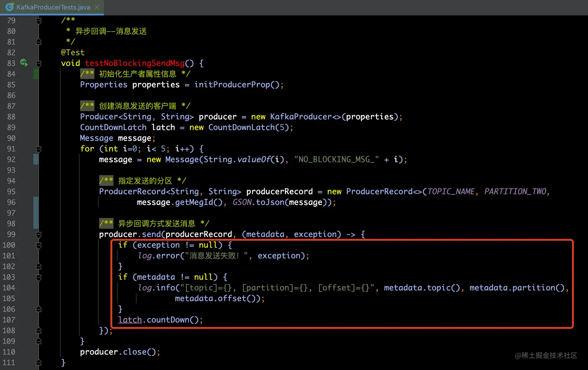The image size is (588, 370).
Task: Click the initProducerProp() call
Action: [236, 84]
